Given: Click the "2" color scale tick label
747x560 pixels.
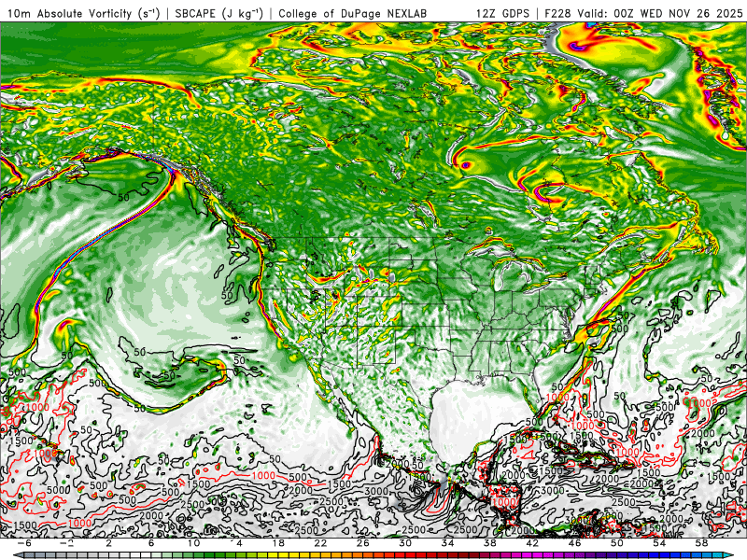Looking at the screenshot, I should pyautogui.click(x=109, y=543).
